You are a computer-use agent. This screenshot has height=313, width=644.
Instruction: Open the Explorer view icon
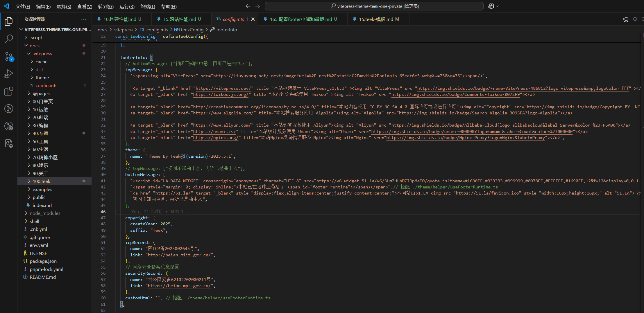click(9, 21)
